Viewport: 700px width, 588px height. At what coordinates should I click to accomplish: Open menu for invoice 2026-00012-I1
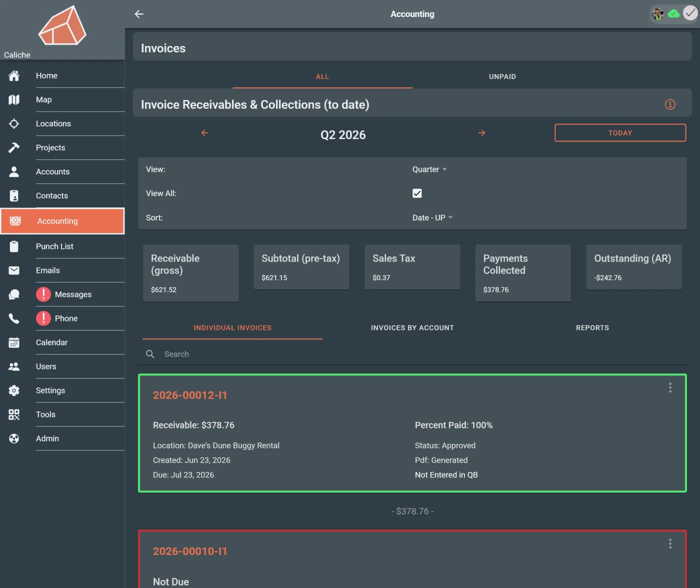(670, 387)
